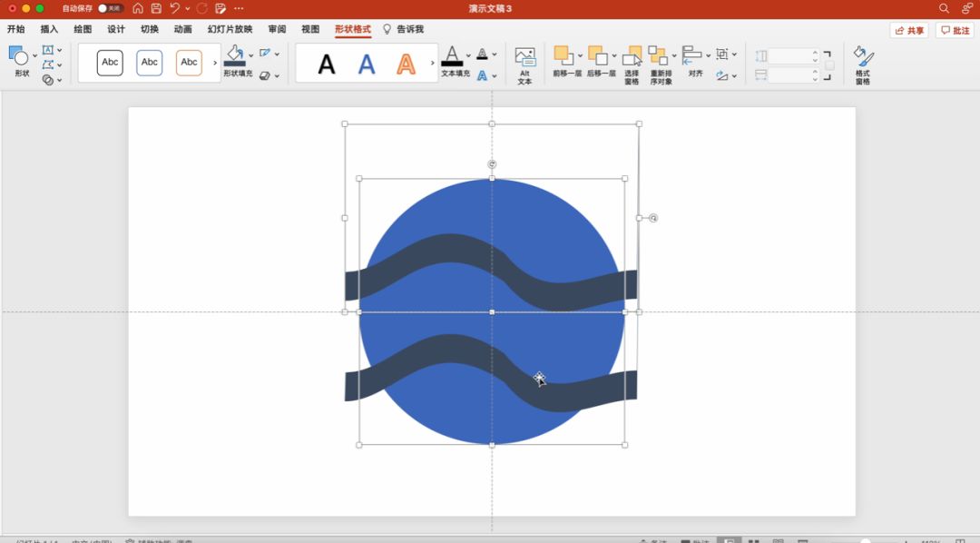980x543 pixels.
Task: Apply the orange A WordArt style
Action: point(407,64)
